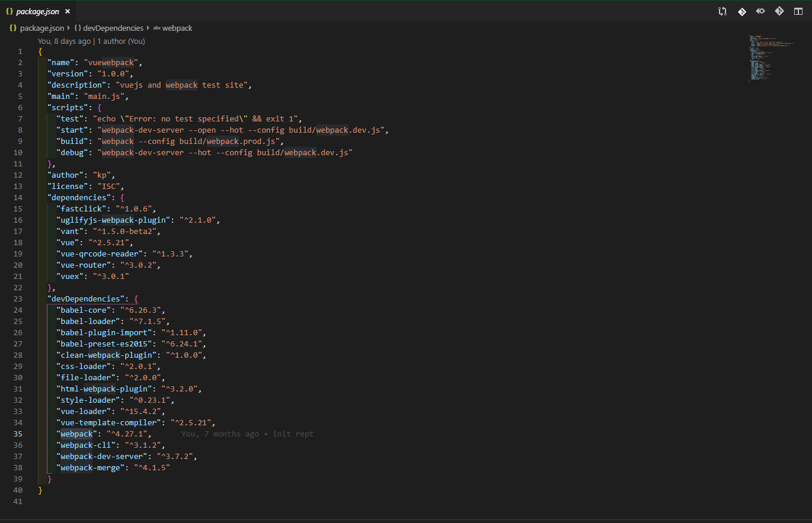Viewport: 812px width, 523px height.
Task: Click the "webpack-cli" entry
Action: (86, 445)
